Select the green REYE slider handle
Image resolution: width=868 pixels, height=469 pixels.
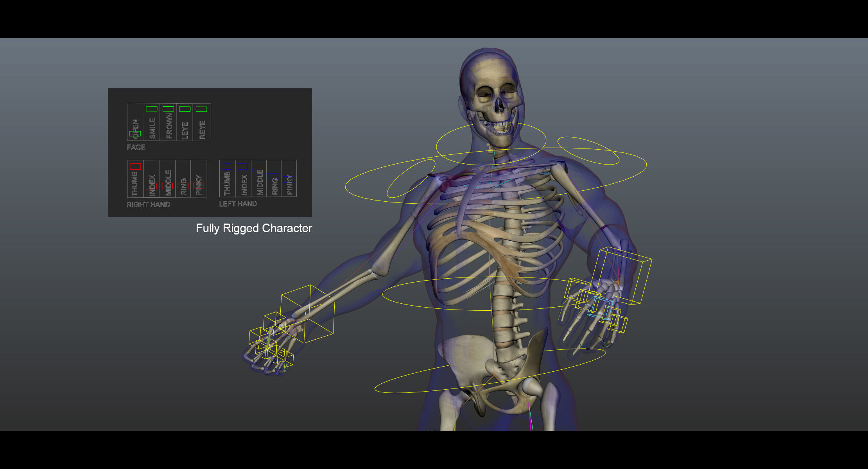click(x=201, y=109)
